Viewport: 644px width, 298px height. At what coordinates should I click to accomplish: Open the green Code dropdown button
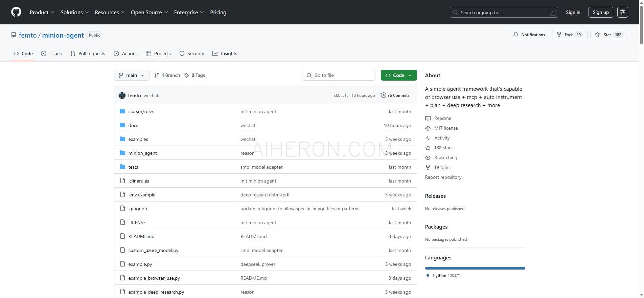pyautogui.click(x=399, y=75)
